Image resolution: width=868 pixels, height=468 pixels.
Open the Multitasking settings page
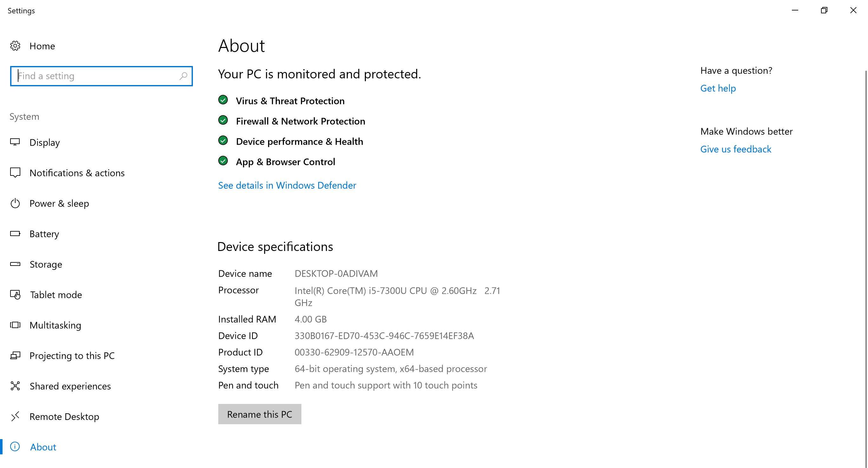[55, 325]
